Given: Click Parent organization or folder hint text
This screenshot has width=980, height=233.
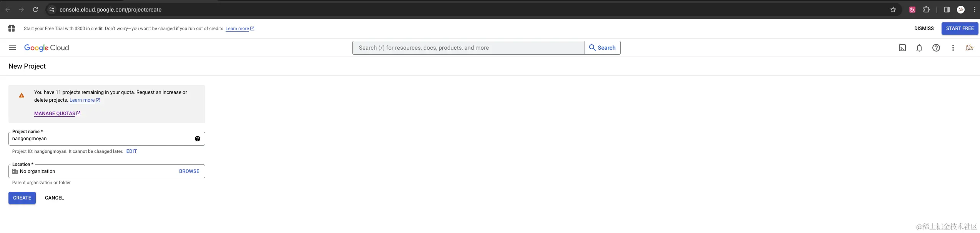Looking at the screenshot, I should click(x=42, y=183).
